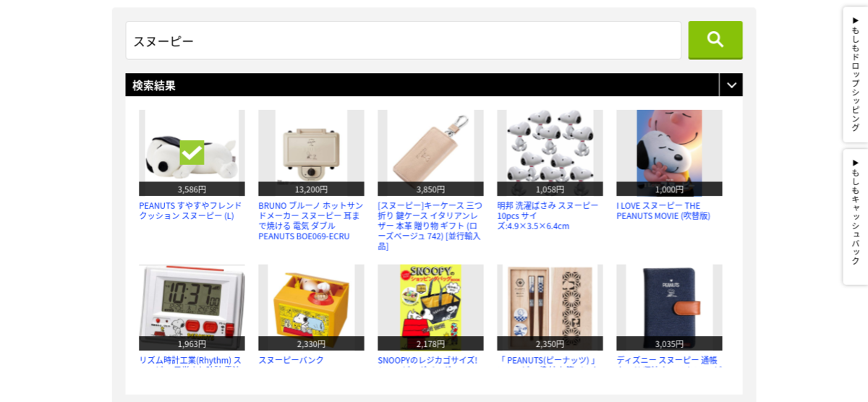
Task: Select the Rhythm alarm clock image
Action: pos(192,307)
